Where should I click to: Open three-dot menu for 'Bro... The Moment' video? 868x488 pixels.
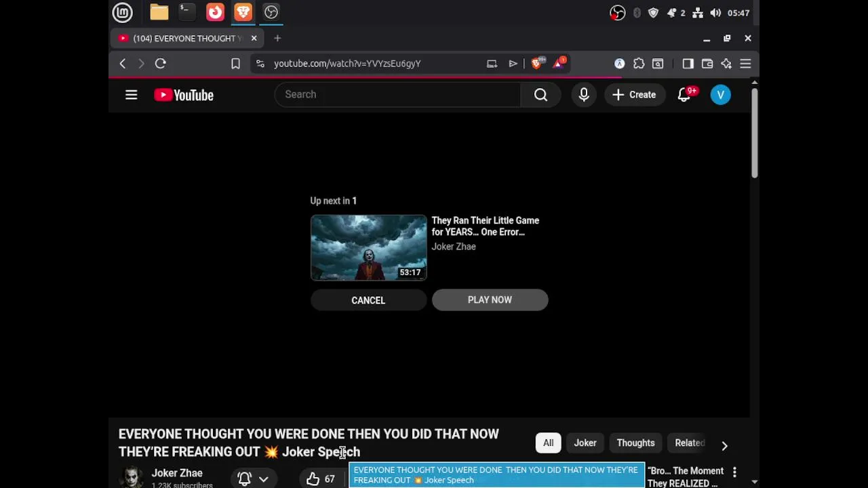(x=734, y=472)
